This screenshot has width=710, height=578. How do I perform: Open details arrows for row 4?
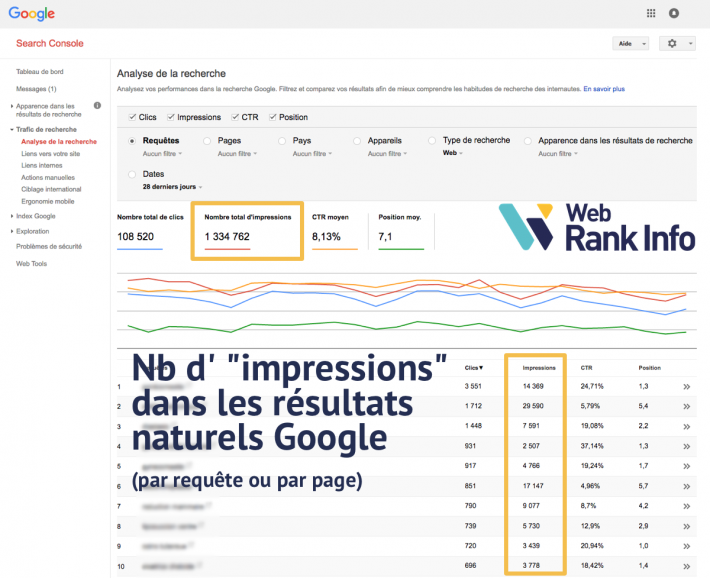coord(686,446)
